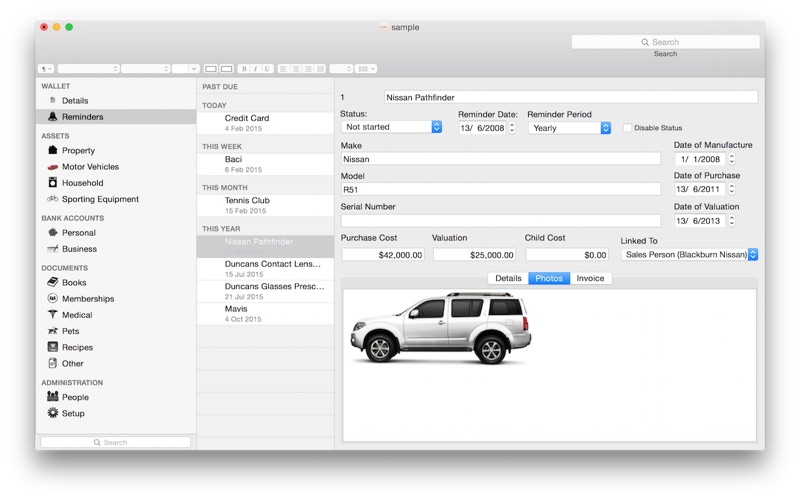Switch to the Details tab

(x=508, y=278)
